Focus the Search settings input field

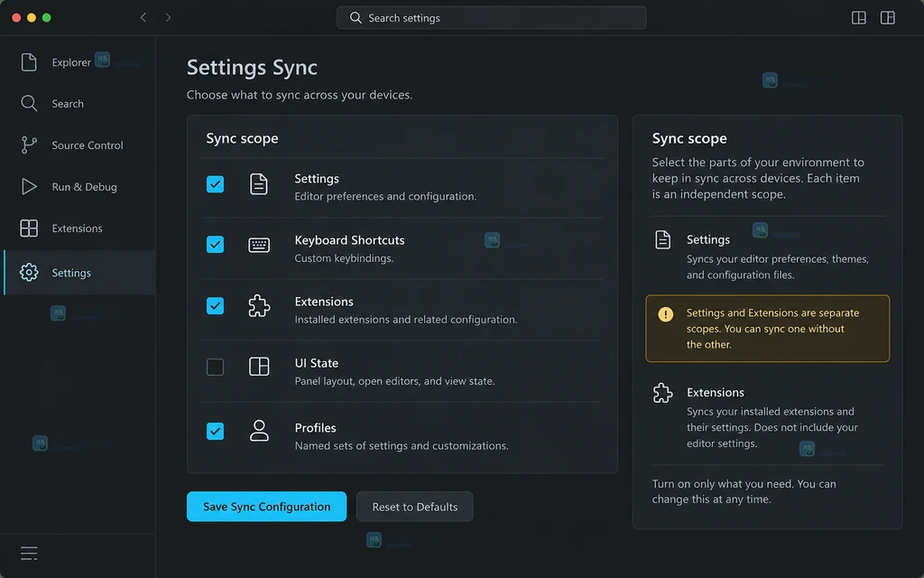(x=492, y=18)
